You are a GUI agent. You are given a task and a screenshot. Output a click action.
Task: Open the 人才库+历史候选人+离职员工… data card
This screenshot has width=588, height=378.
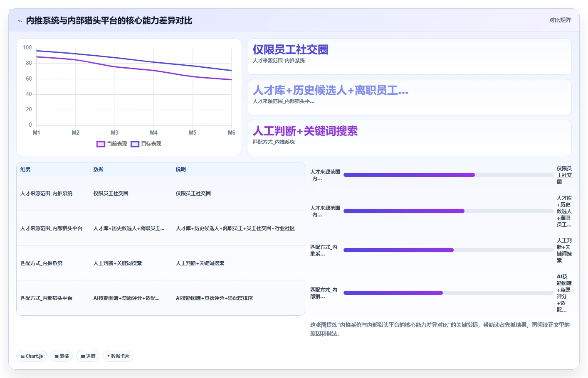coord(409,97)
